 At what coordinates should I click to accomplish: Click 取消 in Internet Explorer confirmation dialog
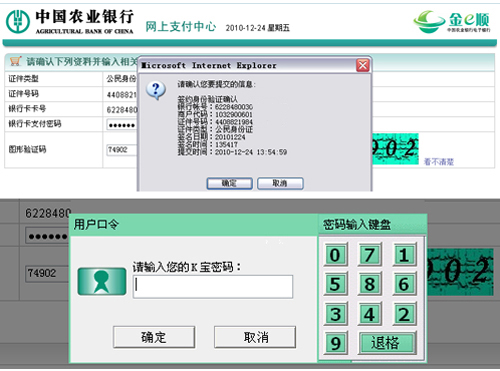click(280, 183)
